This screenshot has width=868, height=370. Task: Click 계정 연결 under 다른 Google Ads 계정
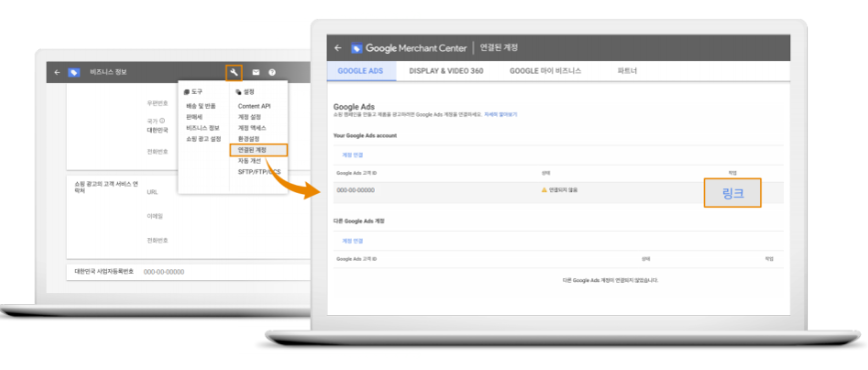pos(352,241)
